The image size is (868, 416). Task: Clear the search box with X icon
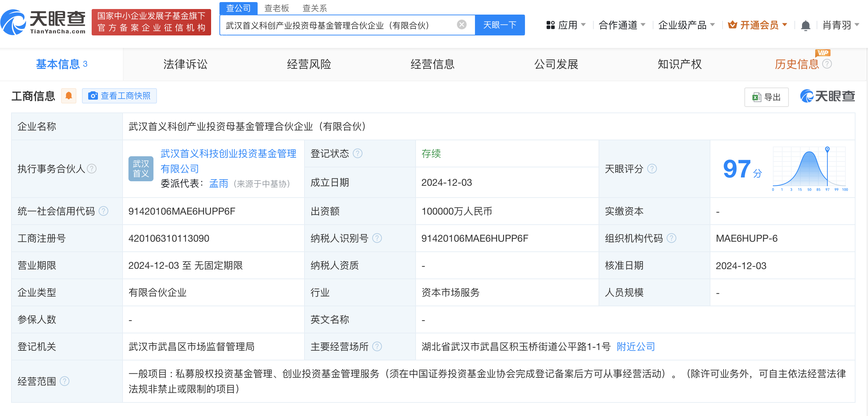click(x=461, y=25)
